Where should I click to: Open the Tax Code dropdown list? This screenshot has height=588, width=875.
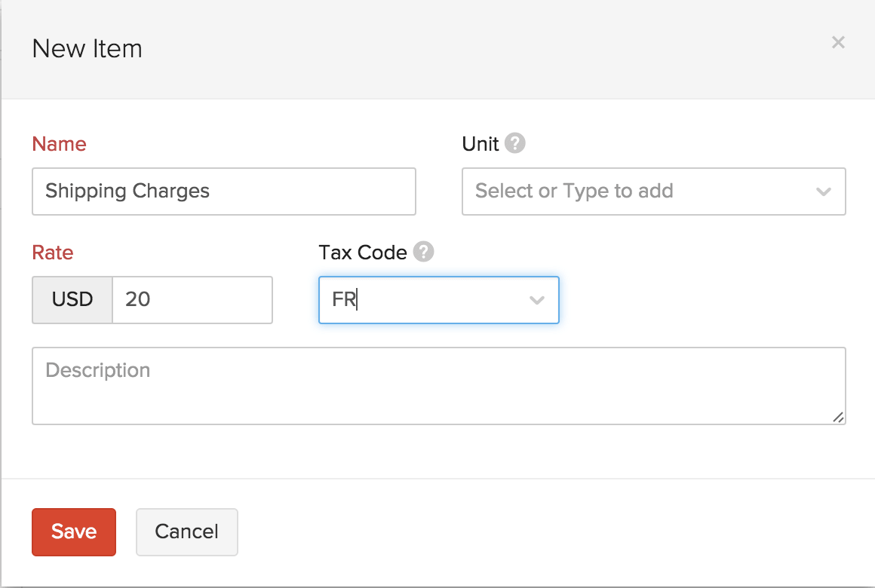coord(438,300)
